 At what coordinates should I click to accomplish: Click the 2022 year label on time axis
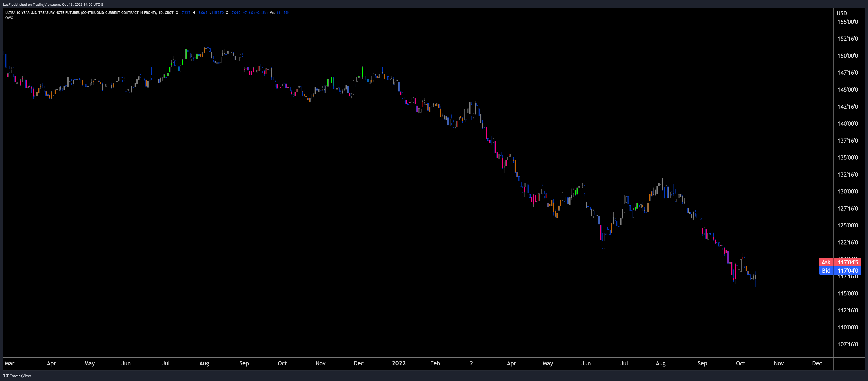(x=399, y=364)
